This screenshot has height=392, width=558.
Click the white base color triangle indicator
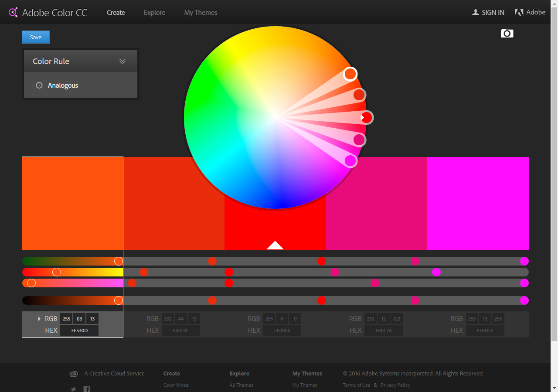(x=275, y=245)
